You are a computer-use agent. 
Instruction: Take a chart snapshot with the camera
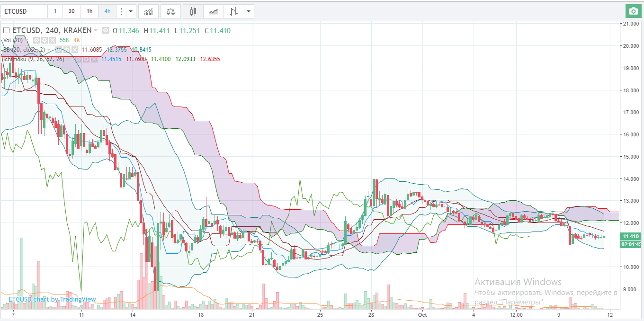coord(632,11)
